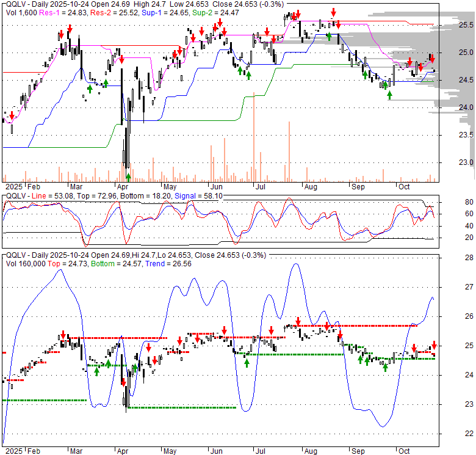Click the green buy arrow under April's low in the top chart

point(128,177)
